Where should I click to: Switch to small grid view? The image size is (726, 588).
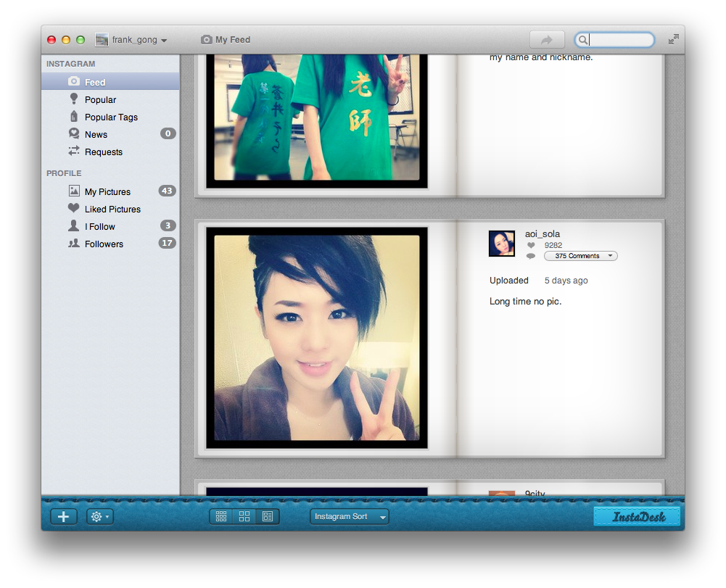221,517
